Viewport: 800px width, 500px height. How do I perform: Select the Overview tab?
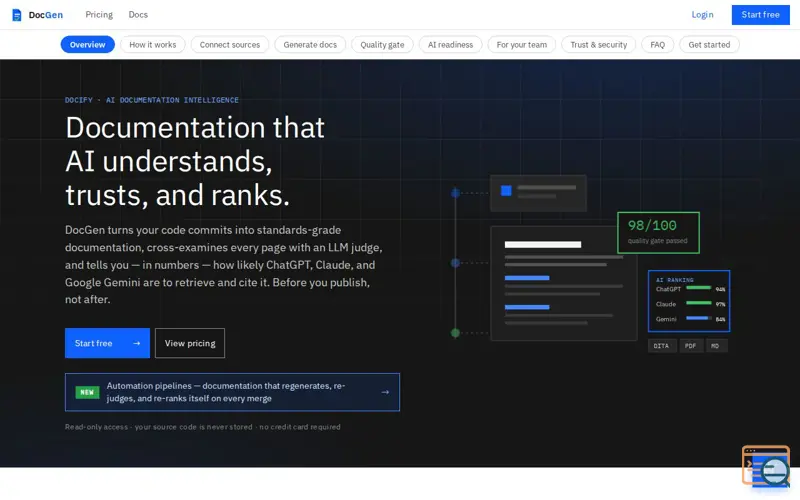tap(88, 44)
